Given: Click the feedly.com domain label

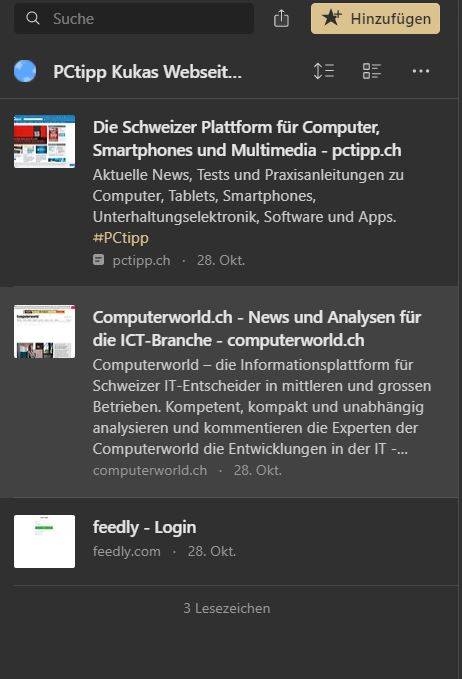Looking at the screenshot, I should (126, 551).
